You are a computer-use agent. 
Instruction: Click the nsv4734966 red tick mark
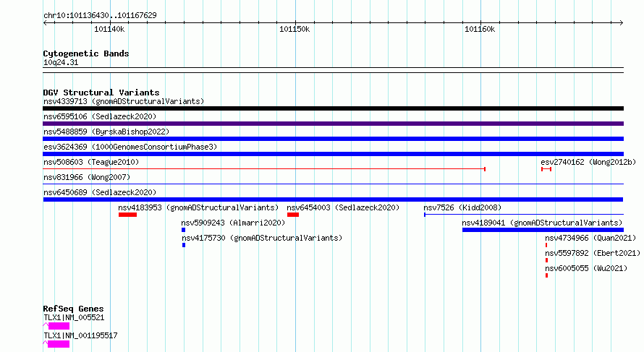click(546, 245)
